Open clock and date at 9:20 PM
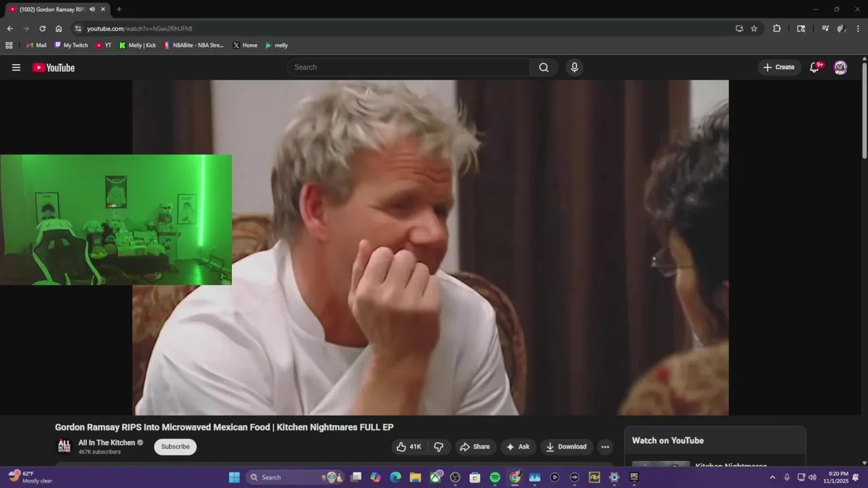Image resolution: width=868 pixels, height=488 pixels. (835, 477)
